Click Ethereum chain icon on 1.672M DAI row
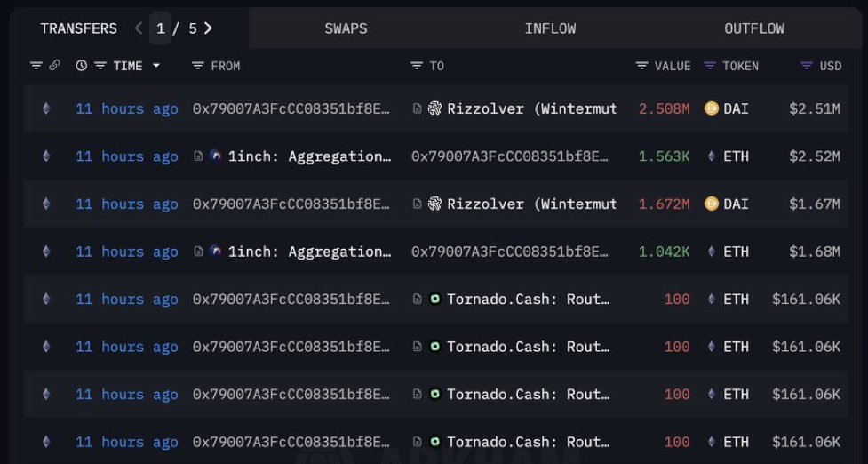Viewport: 868px width, 464px height. coord(46,204)
